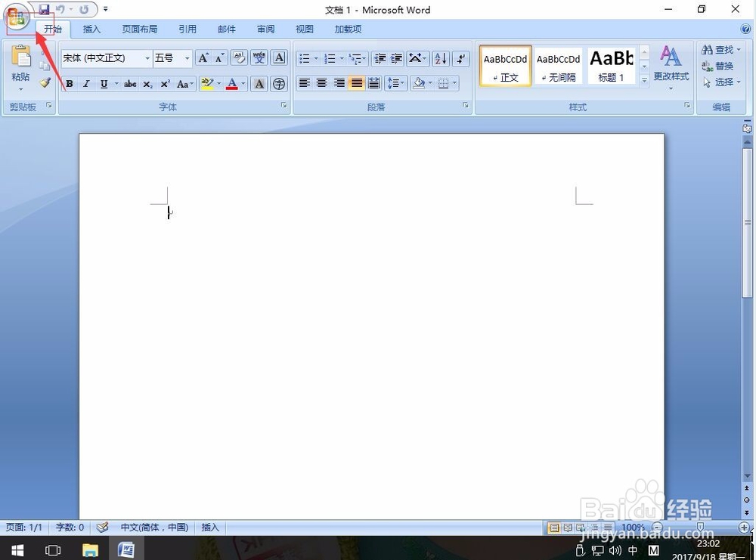The image size is (756, 560).
Task: Apply superscript formatting
Action: click(165, 84)
